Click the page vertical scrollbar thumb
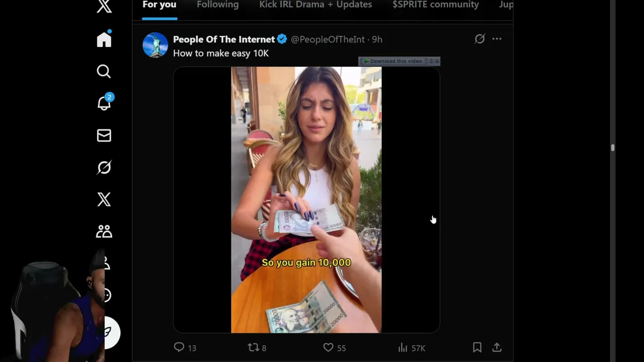 [x=612, y=148]
